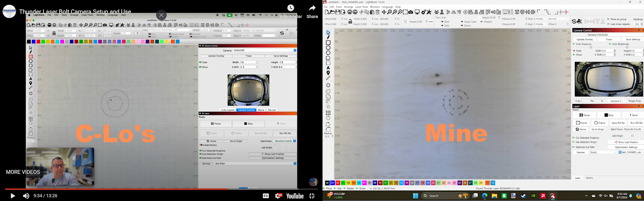Toggle the Auto Exposure switch in the right LightBurn

[x=574, y=44]
